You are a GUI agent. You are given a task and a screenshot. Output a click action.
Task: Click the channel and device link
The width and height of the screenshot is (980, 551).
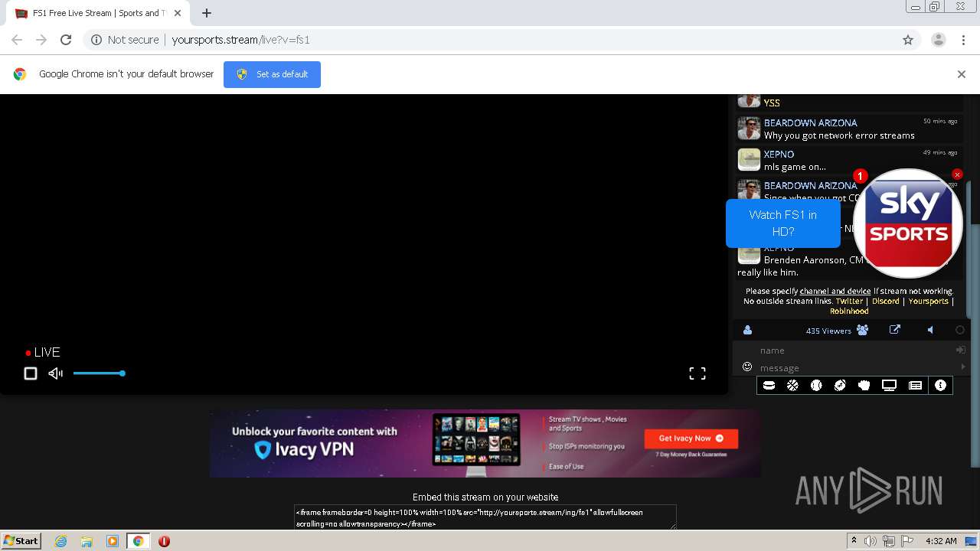pos(835,291)
